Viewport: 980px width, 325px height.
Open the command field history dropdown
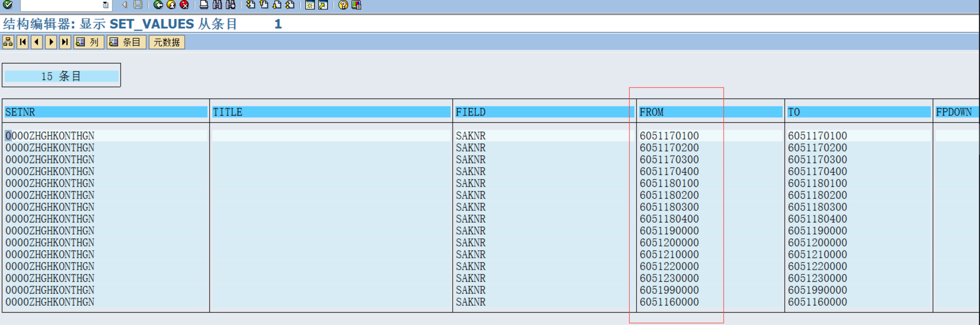105,5
